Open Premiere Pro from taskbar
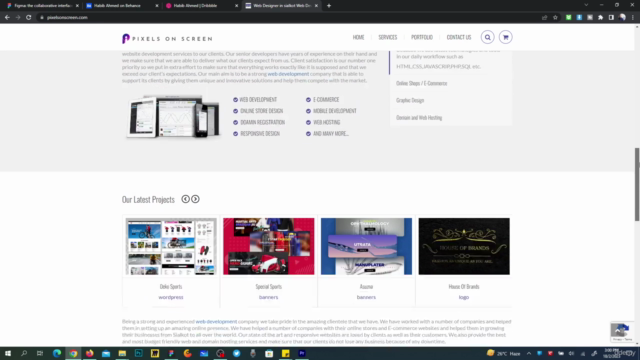640x360 pixels. pos(302,353)
